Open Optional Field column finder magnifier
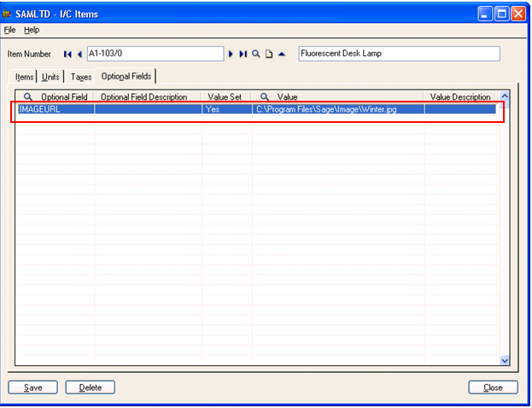The width and height of the screenshot is (532, 408). [28, 97]
